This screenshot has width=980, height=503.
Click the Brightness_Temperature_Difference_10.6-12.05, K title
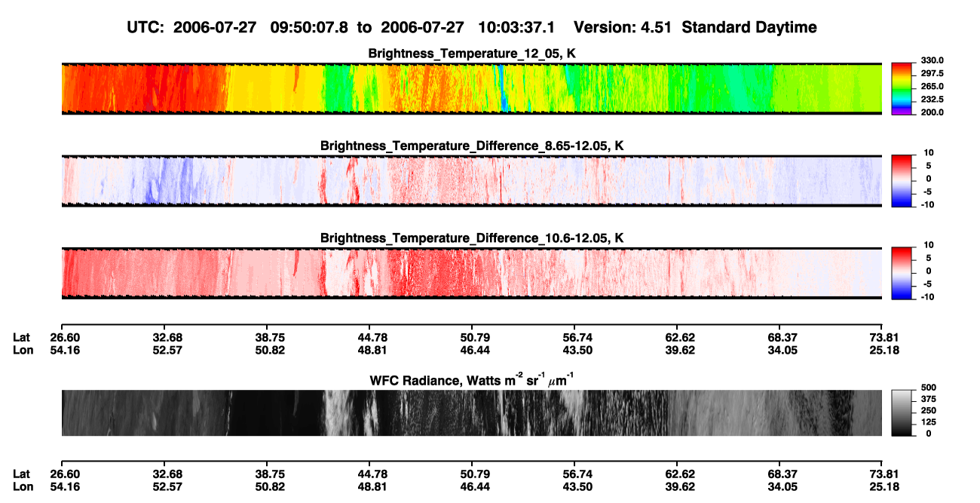[472, 238]
